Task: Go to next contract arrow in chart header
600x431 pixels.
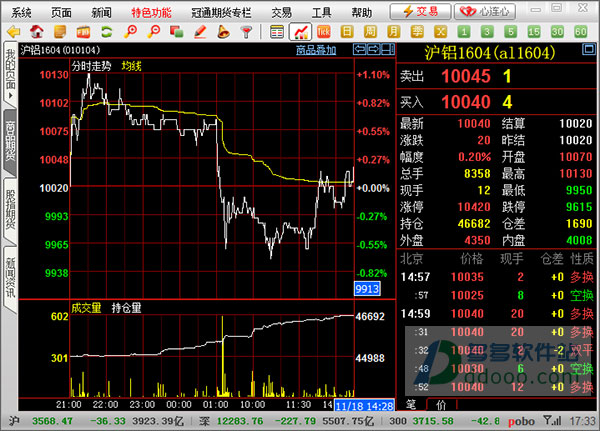Action: click(373, 49)
